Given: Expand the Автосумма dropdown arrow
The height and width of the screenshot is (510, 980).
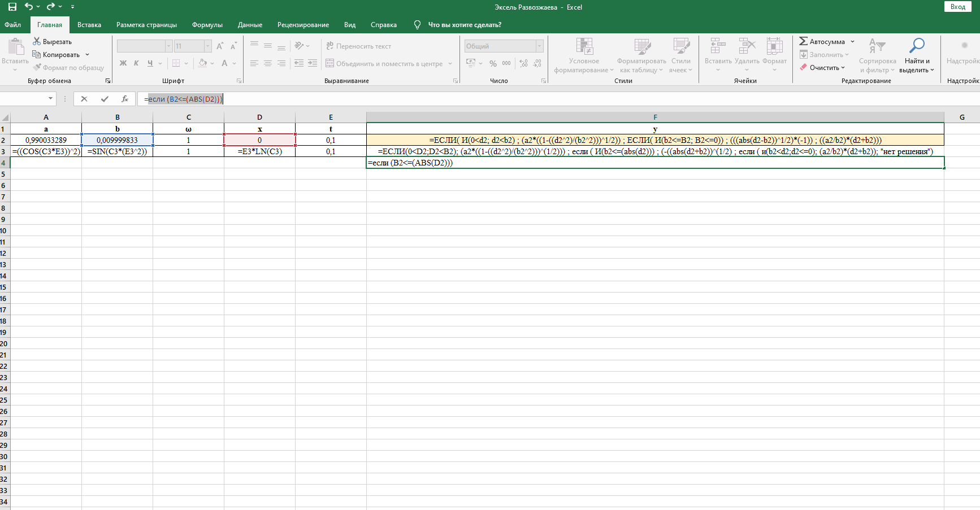Looking at the screenshot, I should pos(852,42).
